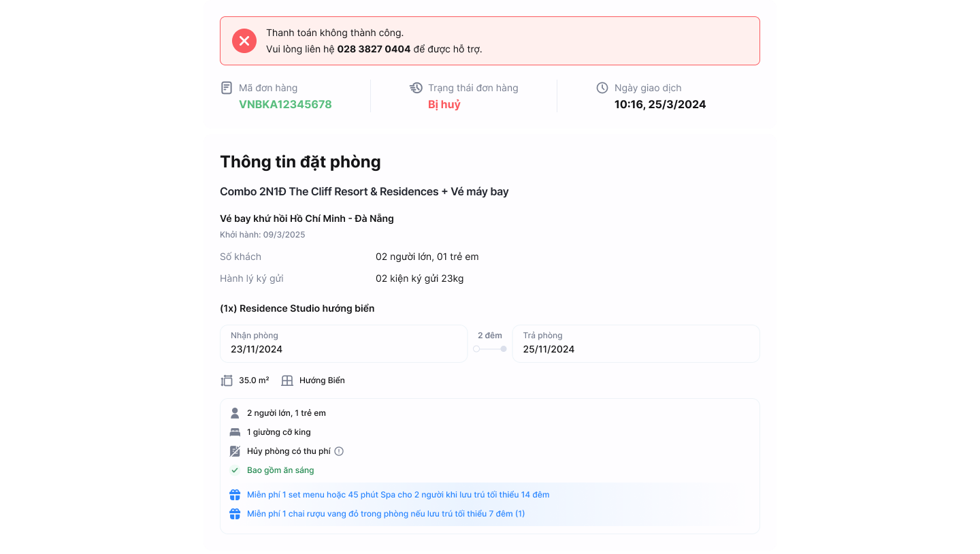Select the check-out date field 25/11/2024
Image resolution: width=980 pixels, height=554 pixels.
[x=636, y=343]
